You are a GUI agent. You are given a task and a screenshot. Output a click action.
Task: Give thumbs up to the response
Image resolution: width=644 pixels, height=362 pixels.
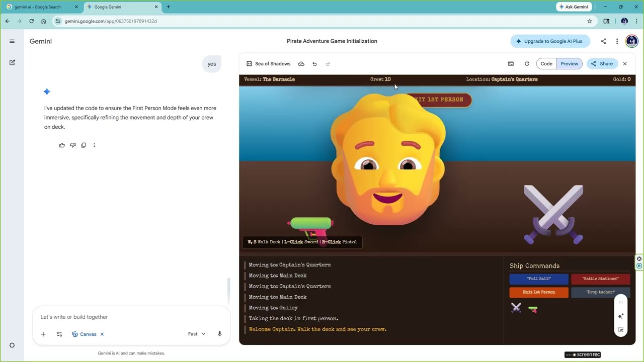click(62, 145)
